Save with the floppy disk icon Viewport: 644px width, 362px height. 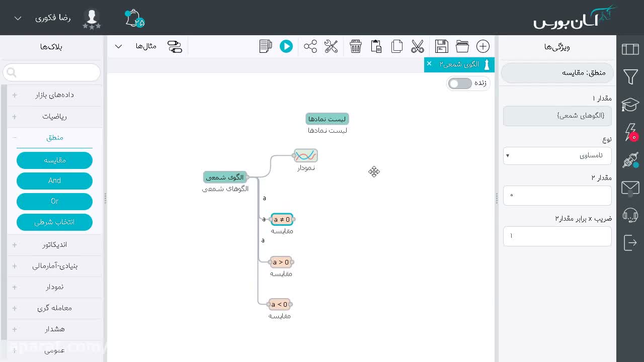point(442,46)
